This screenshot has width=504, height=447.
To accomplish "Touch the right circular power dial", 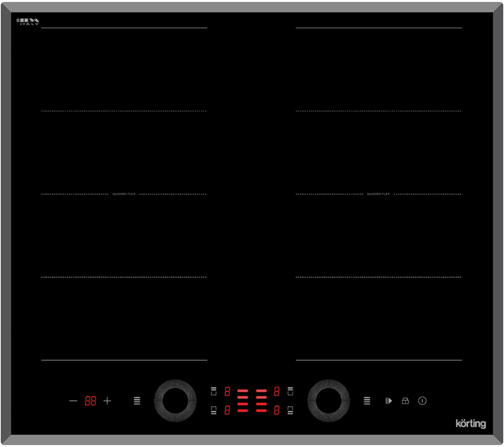I will 329,401.
